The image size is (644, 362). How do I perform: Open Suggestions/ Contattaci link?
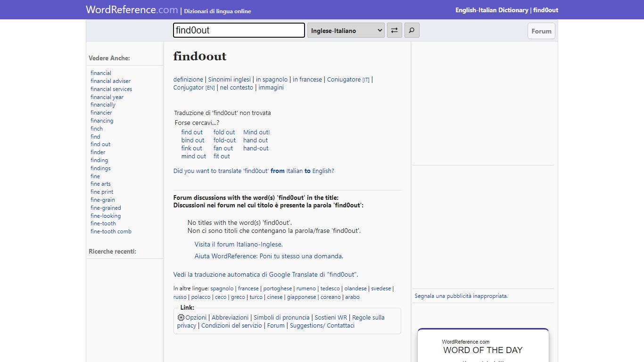[x=322, y=326]
